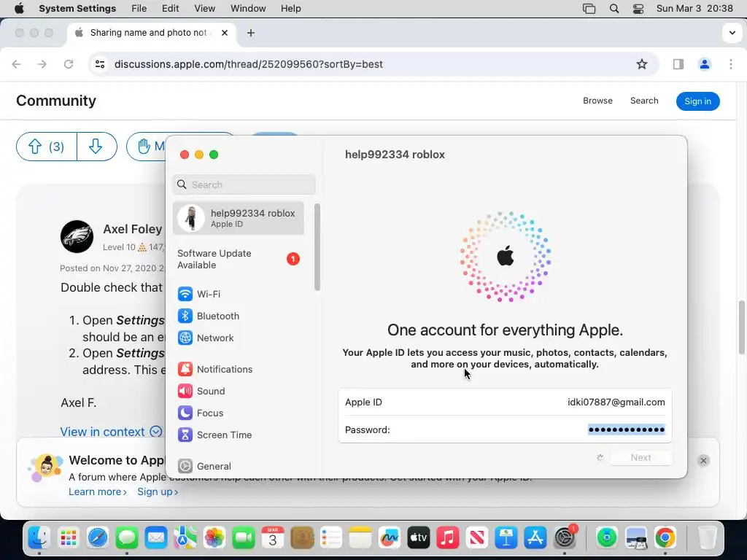Click the Community page scrollbar
This screenshot has height=560, width=747.
[742, 327]
